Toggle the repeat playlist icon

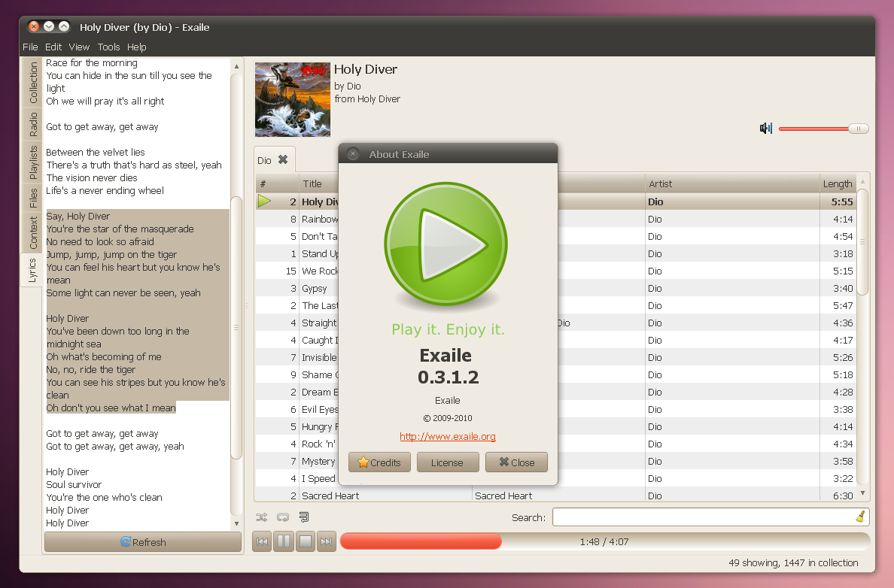coord(283,517)
